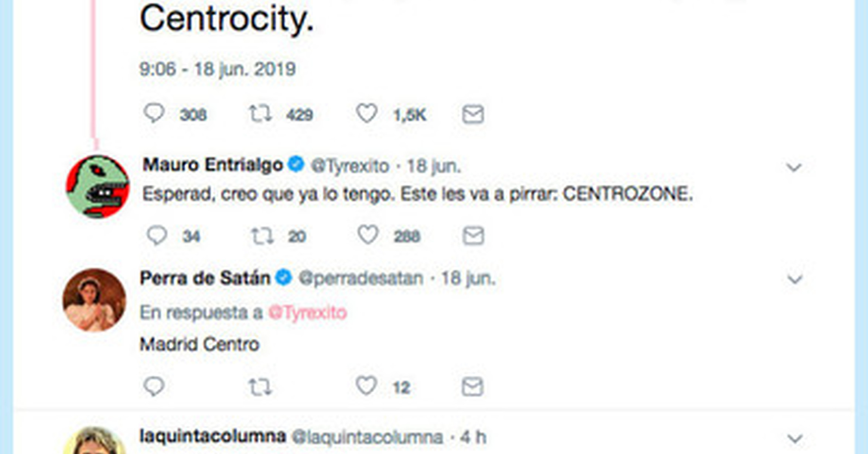Reply to Perra de Satán's tweet

coord(154,386)
